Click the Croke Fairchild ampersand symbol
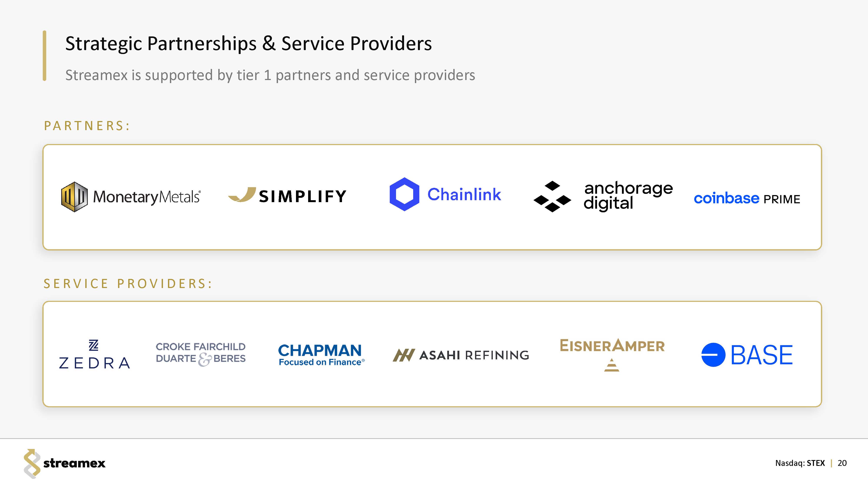The height and width of the screenshot is (488, 868). click(205, 359)
